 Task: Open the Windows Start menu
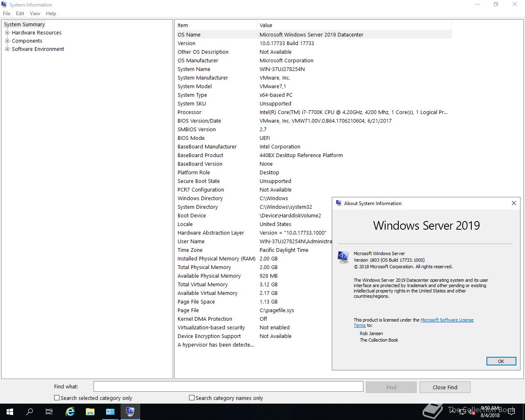click(10, 412)
